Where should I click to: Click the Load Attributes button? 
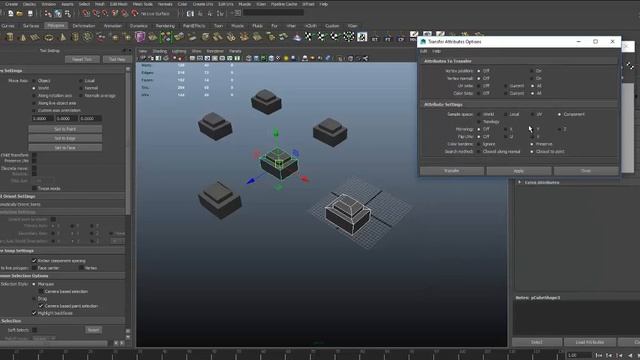pyautogui.click(x=590, y=342)
